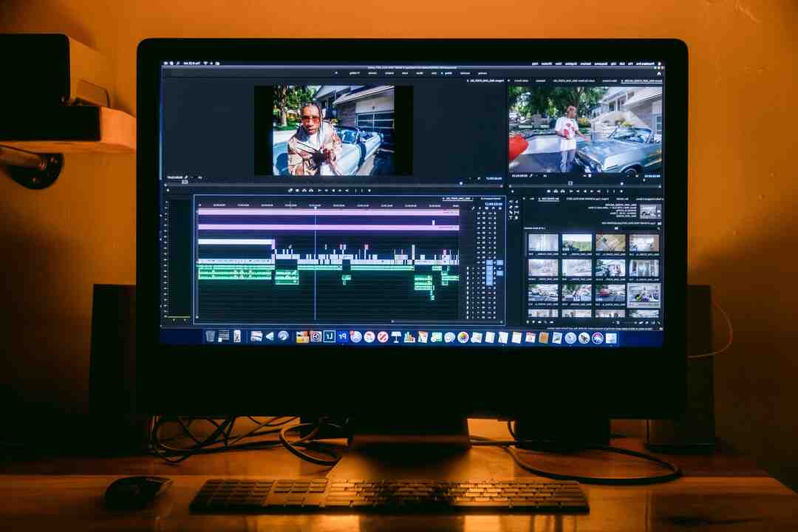Viewport: 798px width, 532px height.
Task: Select the Track Select Forward tool
Action: tap(511, 202)
